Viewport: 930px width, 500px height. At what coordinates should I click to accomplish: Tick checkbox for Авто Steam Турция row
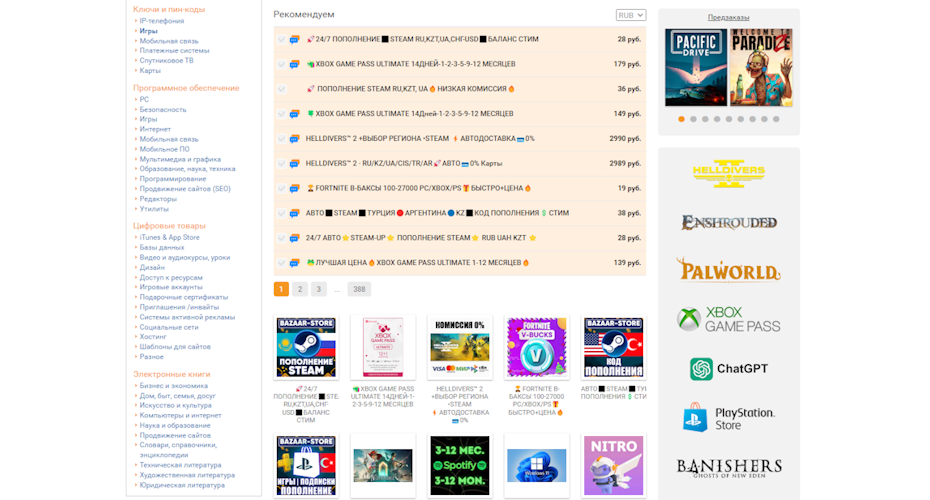pyautogui.click(x=282, y=214)
